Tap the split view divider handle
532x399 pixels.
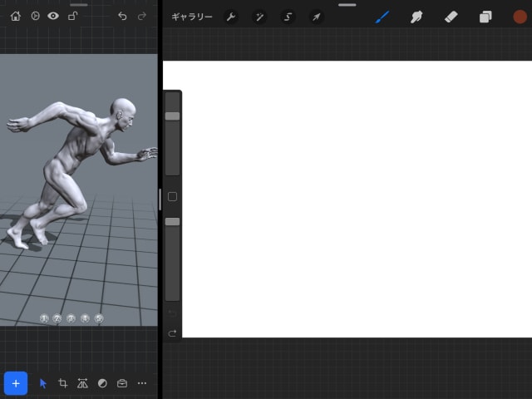[160, 199]
